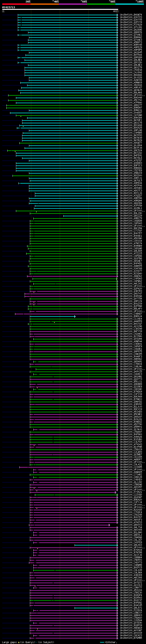Select hit UniRef100_B9MY45
The height and width of the screenshot is (644, 146).
pyautogui.click(x=131, y=45)
